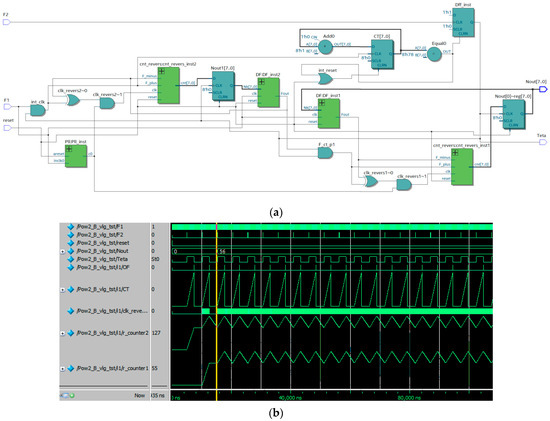
Task: Expand the i1/CT signal bus
Action: [63, 290]
